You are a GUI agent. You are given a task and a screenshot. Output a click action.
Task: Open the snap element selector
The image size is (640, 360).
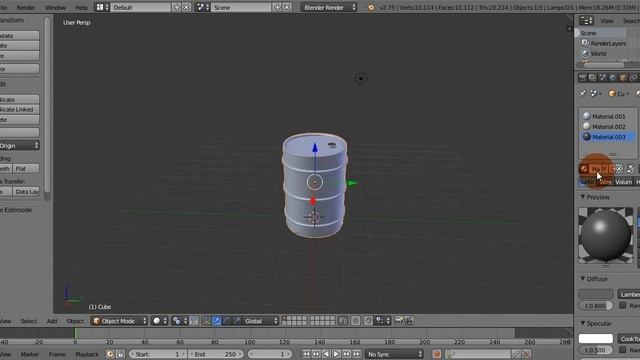382,321
